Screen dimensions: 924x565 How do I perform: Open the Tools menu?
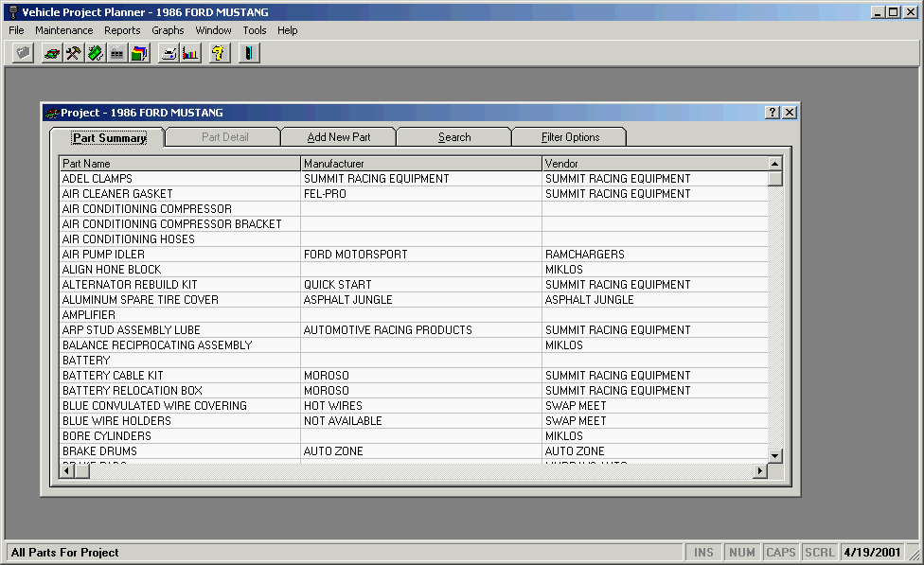pos(255,30)
